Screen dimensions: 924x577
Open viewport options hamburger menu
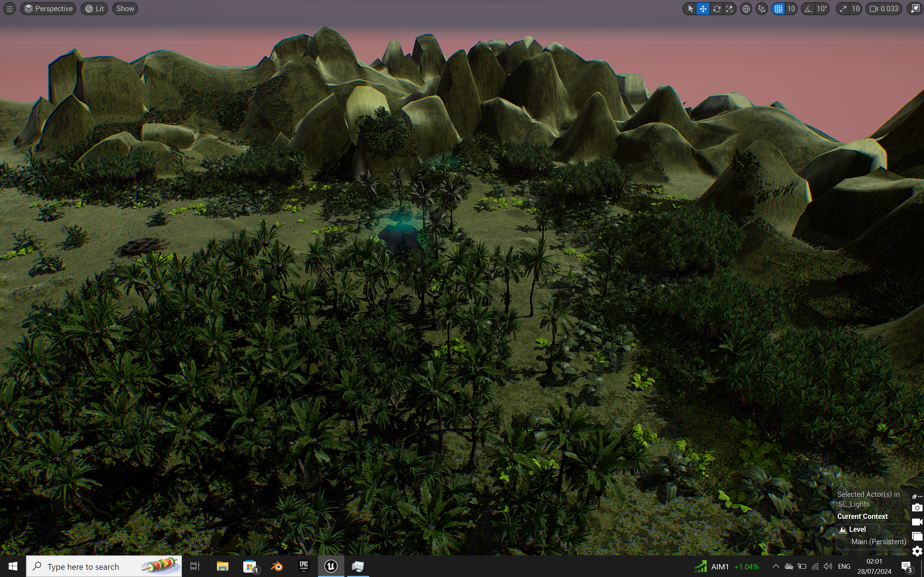(x=9, y=8)
